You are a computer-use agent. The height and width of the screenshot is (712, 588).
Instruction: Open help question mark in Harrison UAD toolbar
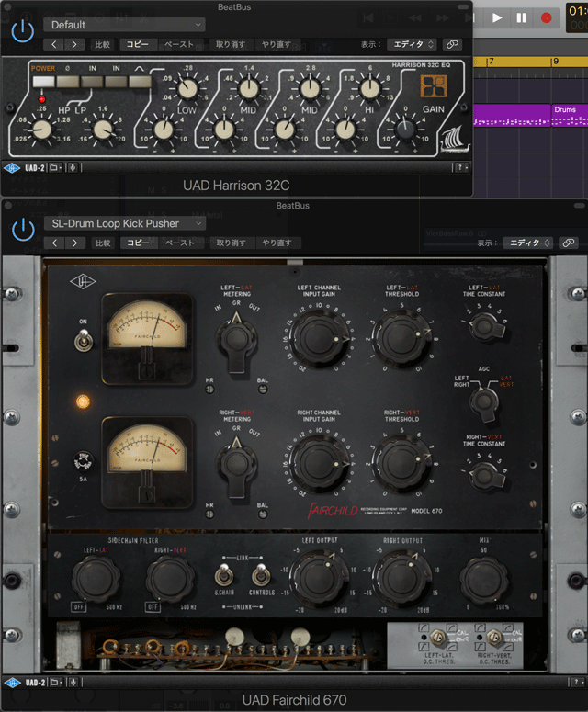460,167
